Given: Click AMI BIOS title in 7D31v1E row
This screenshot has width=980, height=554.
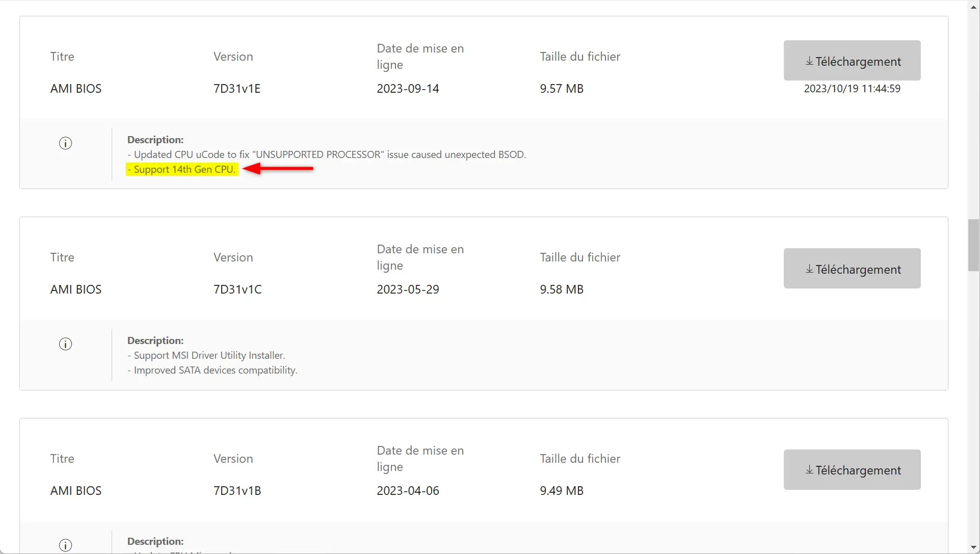Looking at the screenshot, I should coord(76,89).
